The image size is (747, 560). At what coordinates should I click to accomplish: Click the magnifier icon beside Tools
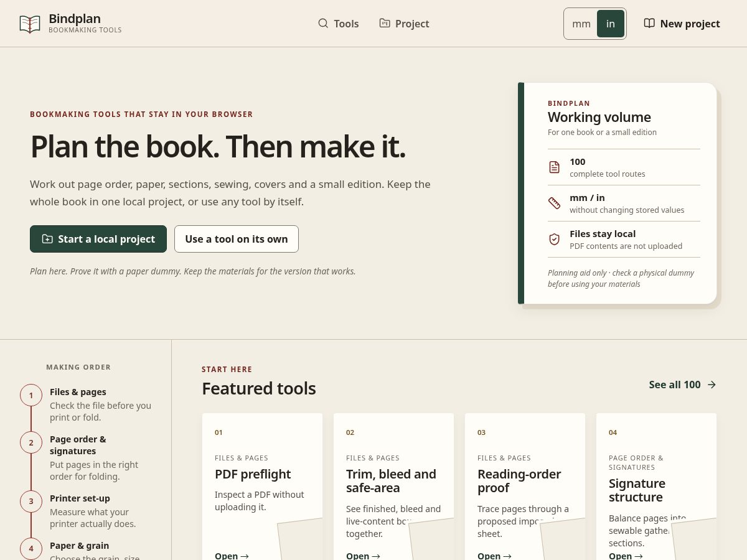[323, 23]
